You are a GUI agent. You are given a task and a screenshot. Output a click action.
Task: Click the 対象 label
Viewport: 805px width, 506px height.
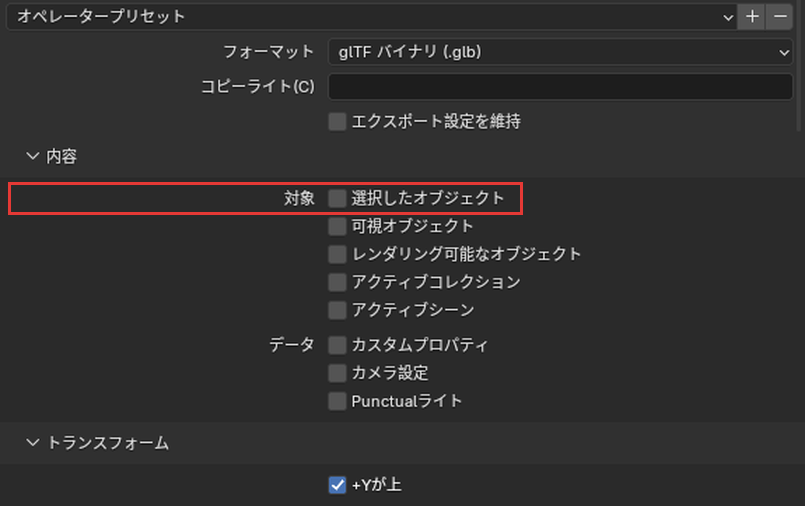coord(299,198)
